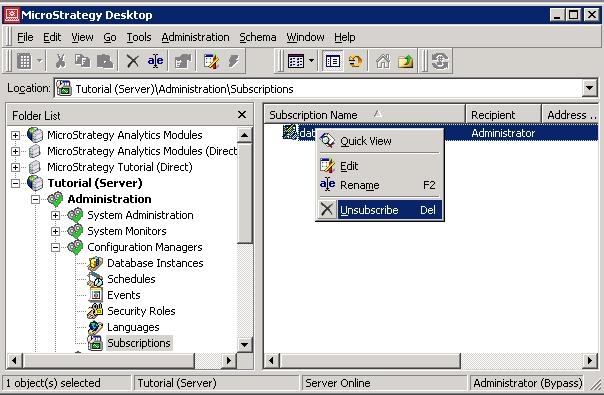Close the Folder List pane
The width and height of the screenshot is (604, 395).
tap(242, 115)
